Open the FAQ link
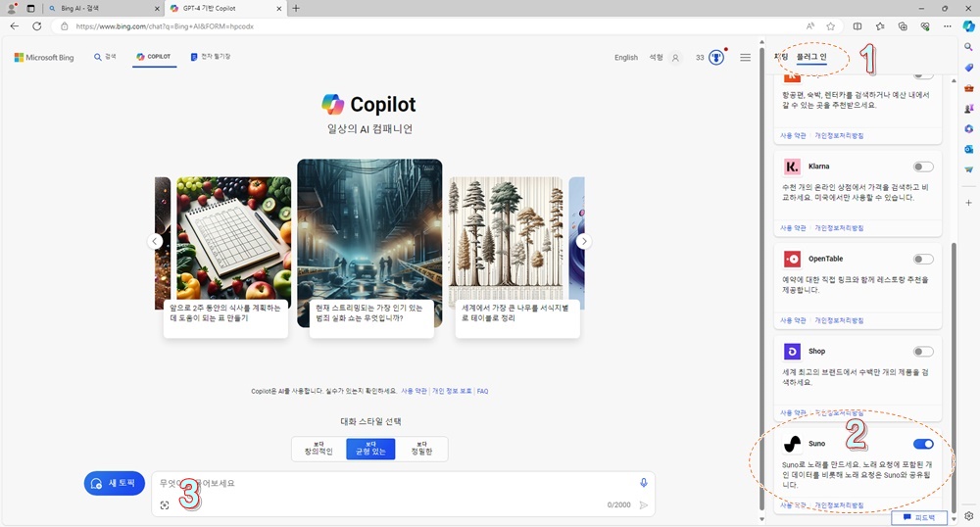The height and width of the screenshot is (527, 980). [482, 392]
